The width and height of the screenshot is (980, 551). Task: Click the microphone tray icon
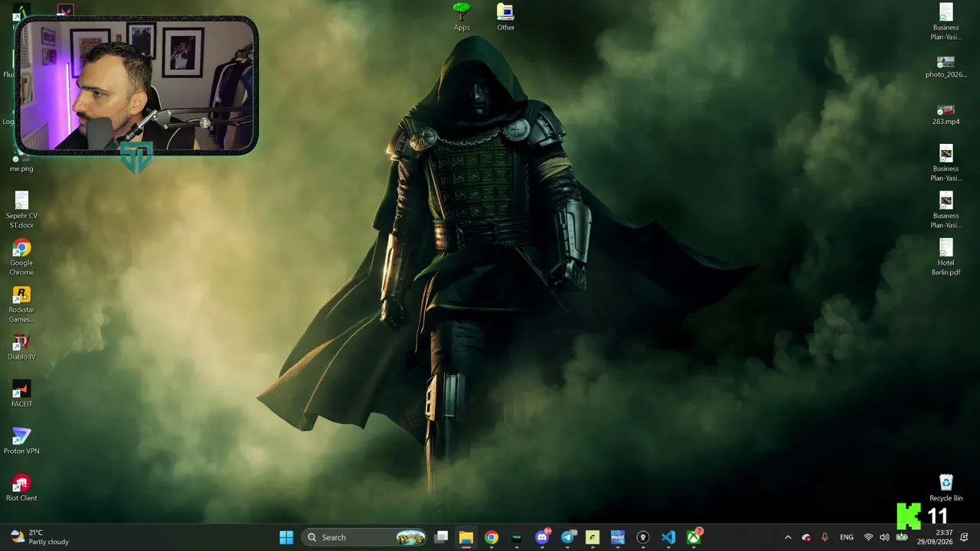click(825, 537)
